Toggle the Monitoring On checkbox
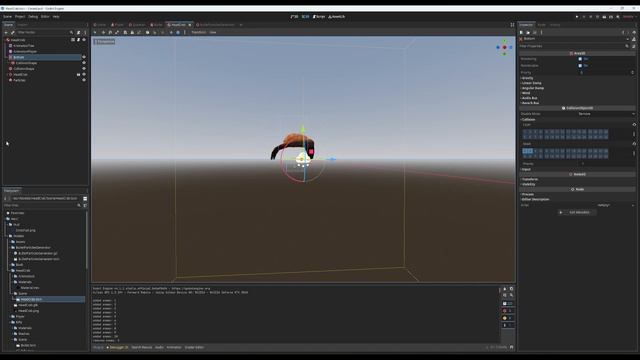640x360 pixels. (x=580, y=59)
